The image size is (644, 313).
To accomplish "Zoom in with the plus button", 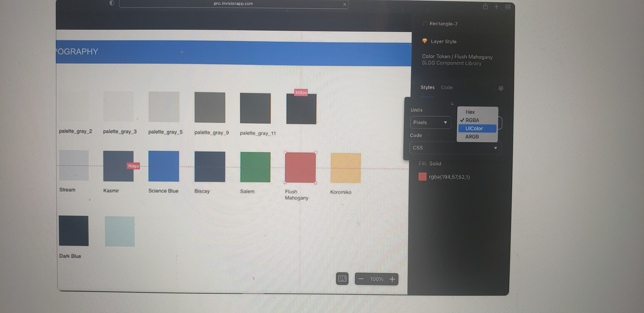I will click(x=392, y=279).
